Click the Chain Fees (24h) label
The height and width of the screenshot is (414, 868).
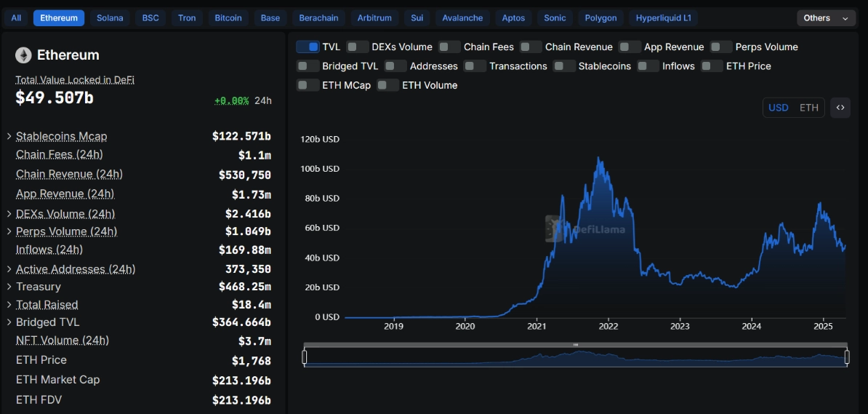59,154
